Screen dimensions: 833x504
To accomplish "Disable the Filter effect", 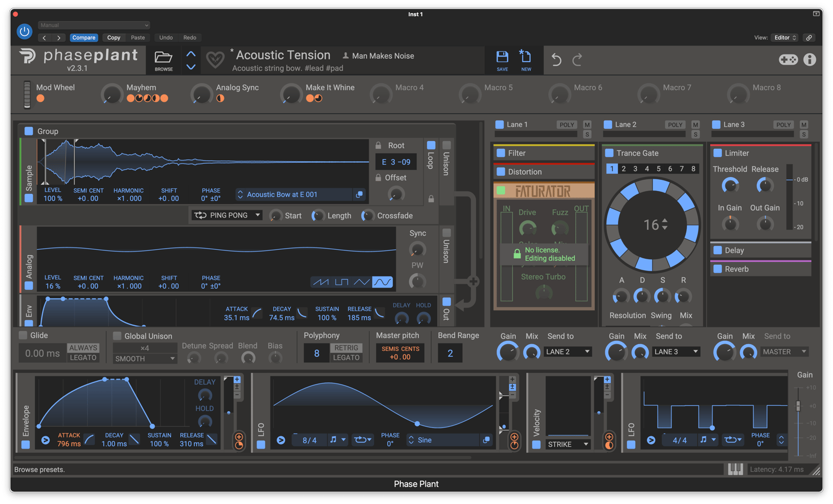I will pyautogui.click(x=501, y=153).
